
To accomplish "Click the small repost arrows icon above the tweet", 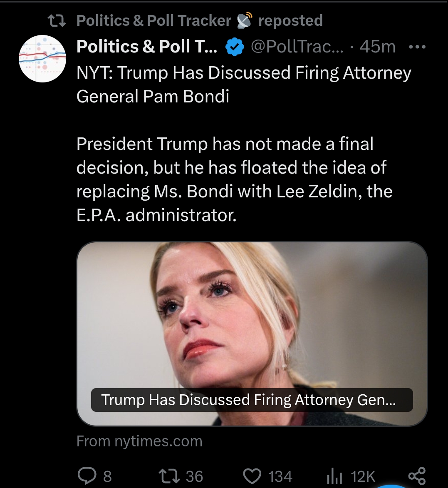I will (57, 21).
